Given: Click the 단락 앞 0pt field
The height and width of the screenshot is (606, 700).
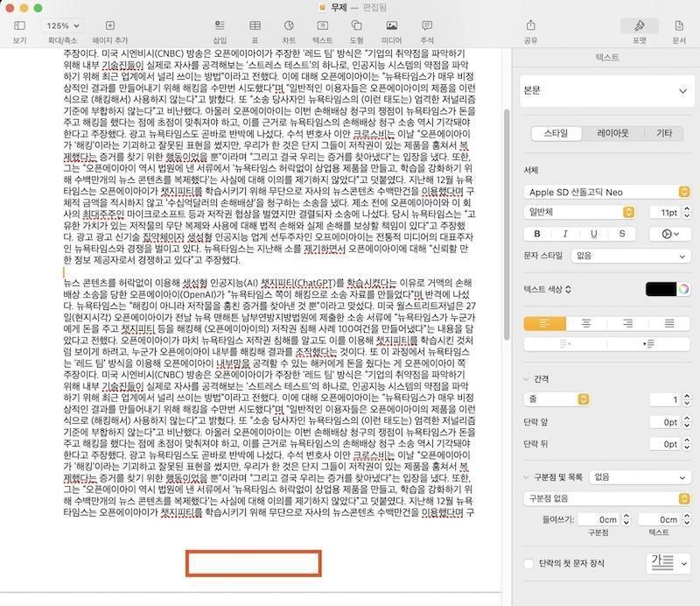Looking at the screenshot, I should pos(665,422).
